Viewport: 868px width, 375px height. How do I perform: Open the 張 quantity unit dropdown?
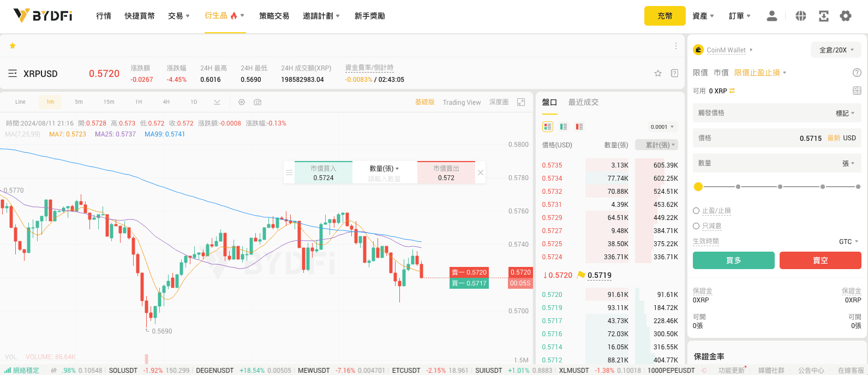click(848, 163)
